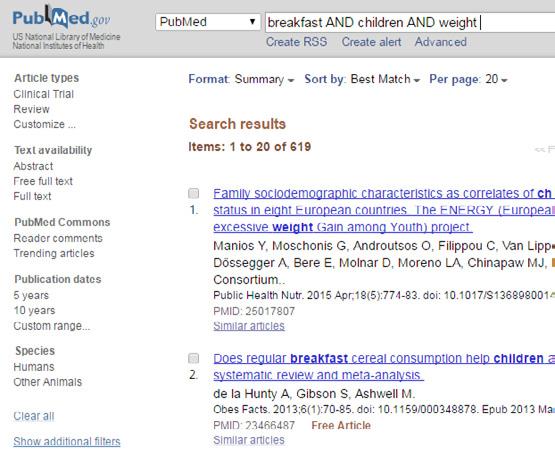
Task: Expand the Format Summary dropdown
Action: (241, 79)
